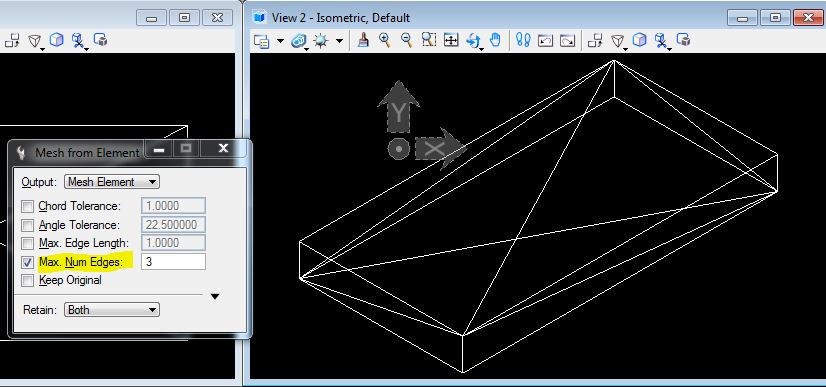Screen dimensions: 826x387
Task: Open the Retain Both dropdown
Action: point(112,310)
